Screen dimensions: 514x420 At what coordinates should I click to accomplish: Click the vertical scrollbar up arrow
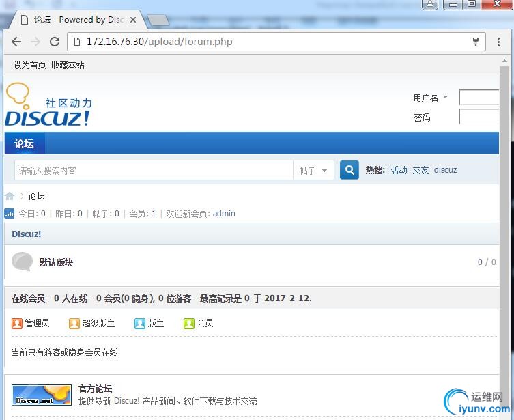click(504, 61)
